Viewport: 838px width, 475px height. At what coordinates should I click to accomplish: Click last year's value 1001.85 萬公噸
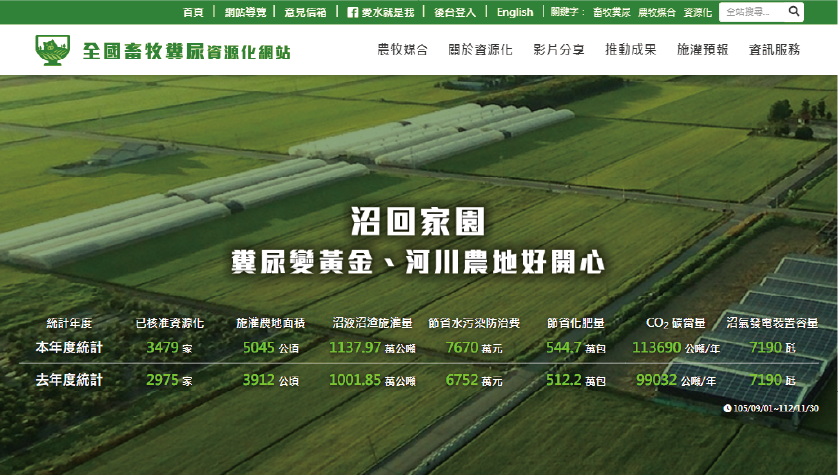[x=372, y=380]
